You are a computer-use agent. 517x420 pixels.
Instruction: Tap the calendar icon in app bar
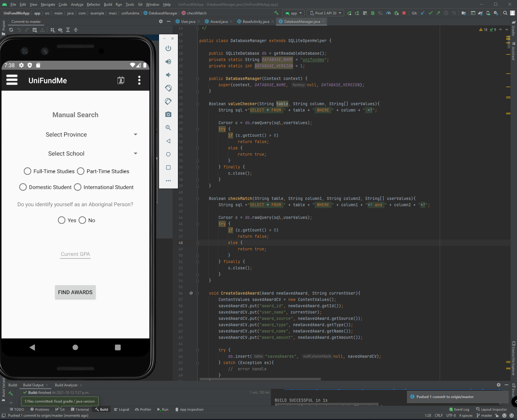(x=121, y=80)
